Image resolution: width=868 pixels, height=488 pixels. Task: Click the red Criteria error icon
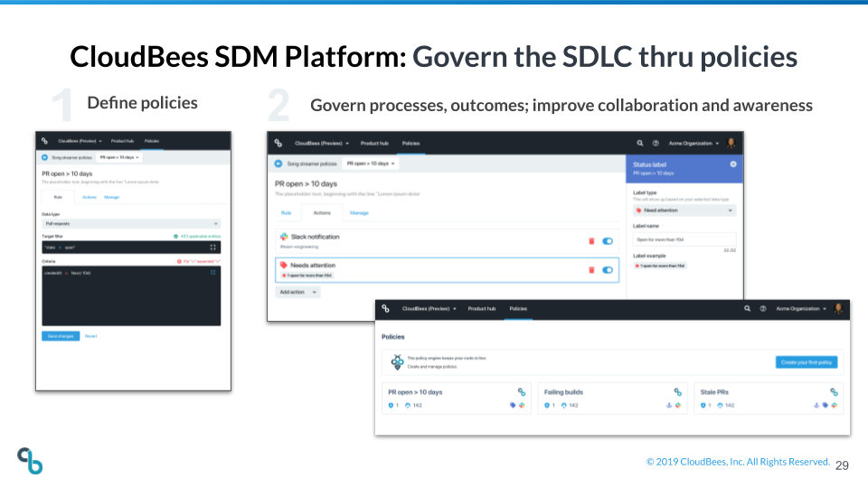(x=179, y=261)
